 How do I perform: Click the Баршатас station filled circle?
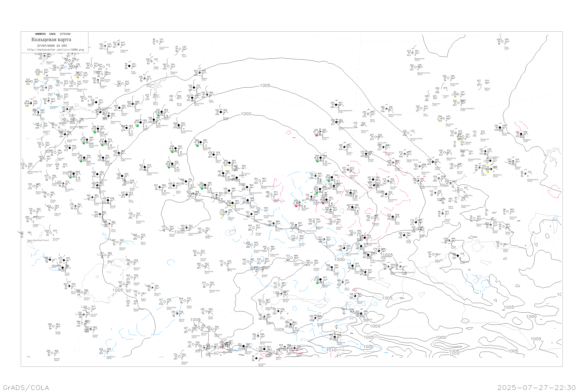[321, 280]
